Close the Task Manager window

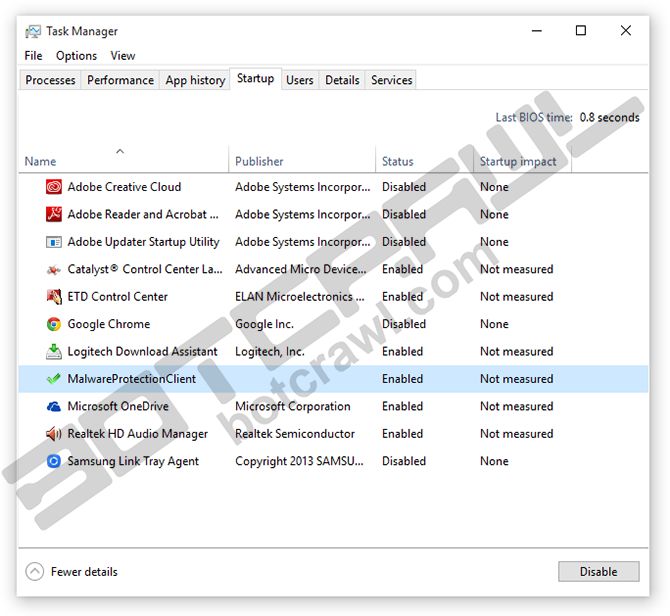(x=626, y=31)
